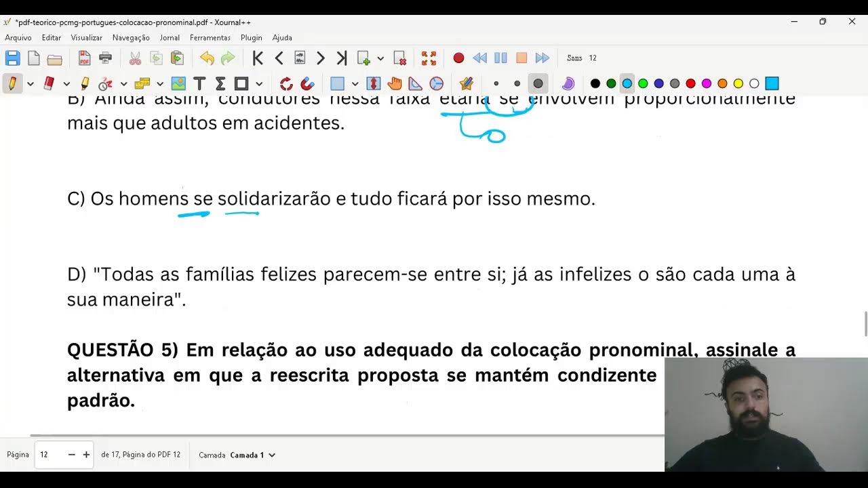Jump to the last page
The height and width of the screenshot is (488, 868).
click(x=342, y=58)
